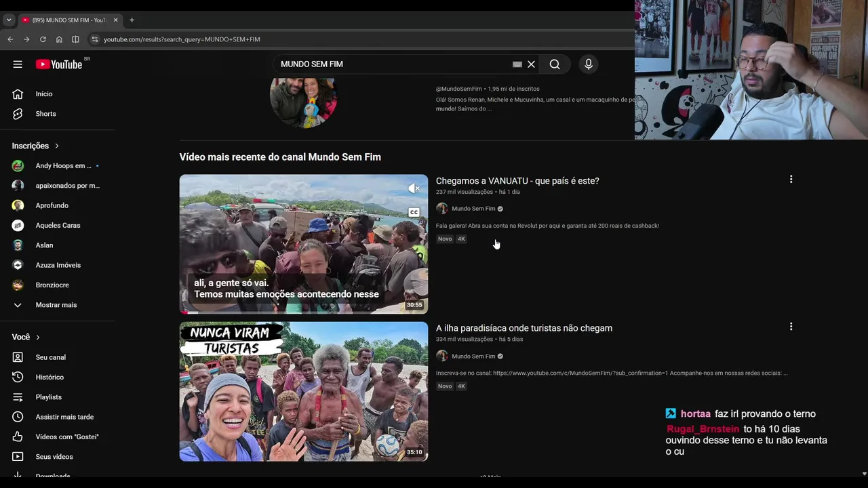868x488 pixels.
Task: Open the @MundoSemFim channel handle
Action: [x=458, y=89]
